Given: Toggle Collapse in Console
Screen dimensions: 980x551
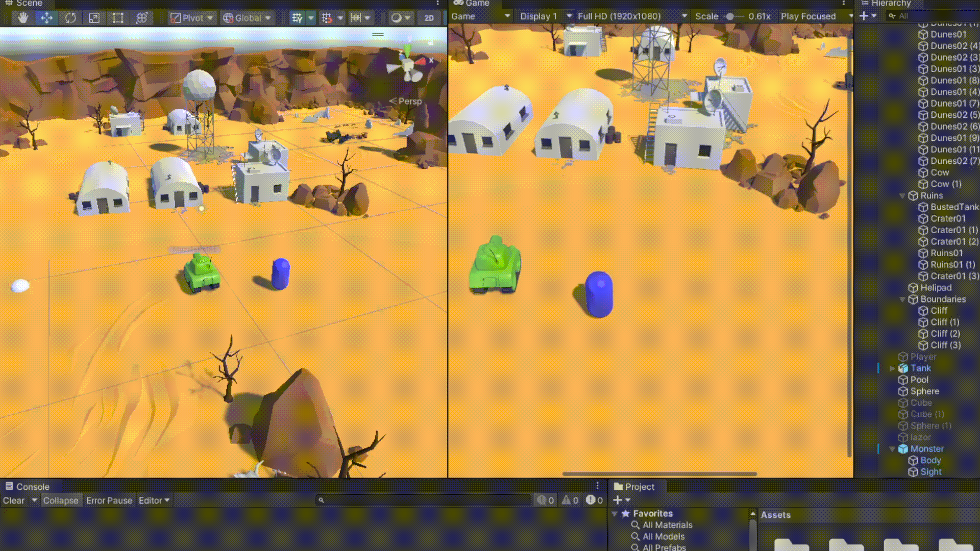Looking at the screenshot, I should point(60,500).
